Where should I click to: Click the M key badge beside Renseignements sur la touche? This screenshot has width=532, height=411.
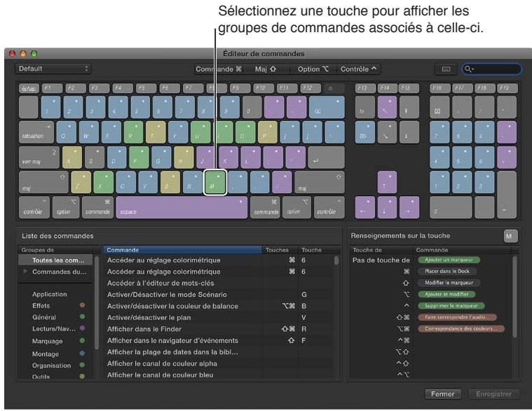511,236
